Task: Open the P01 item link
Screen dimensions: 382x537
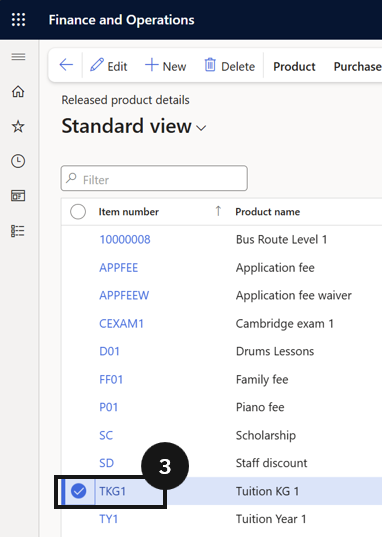Action: pos(109,407)
